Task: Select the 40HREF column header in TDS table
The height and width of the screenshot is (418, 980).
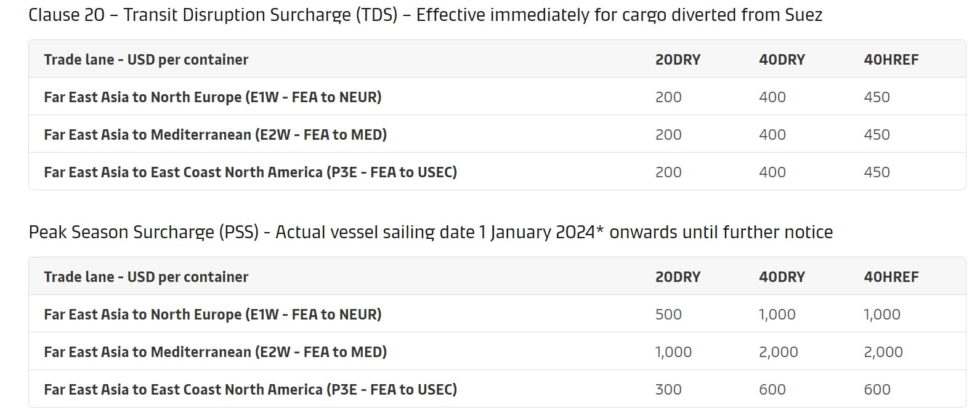Action: (x=891, y=60)
